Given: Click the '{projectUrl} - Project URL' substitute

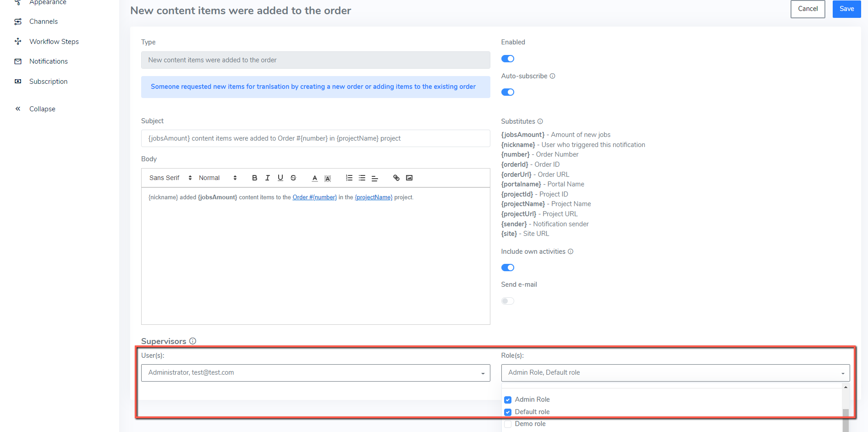Looking at the screenshot, I should coord(539,214).
